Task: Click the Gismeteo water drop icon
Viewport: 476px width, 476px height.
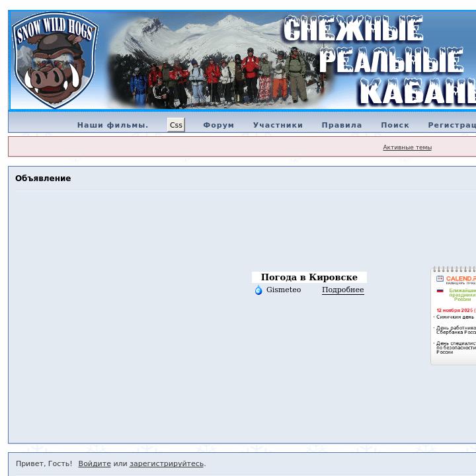Action: click(x=258, y=290)
